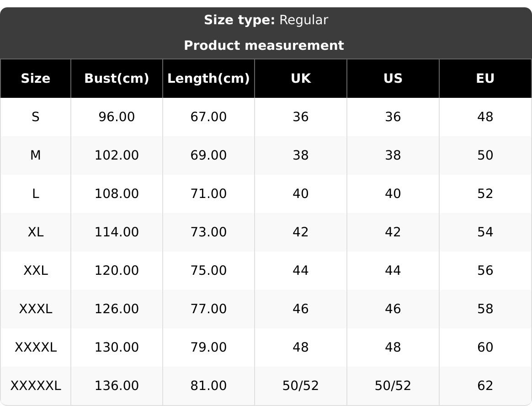The image size is (532, 406).
Task: Click the Product measurement title
Action: 264,45
